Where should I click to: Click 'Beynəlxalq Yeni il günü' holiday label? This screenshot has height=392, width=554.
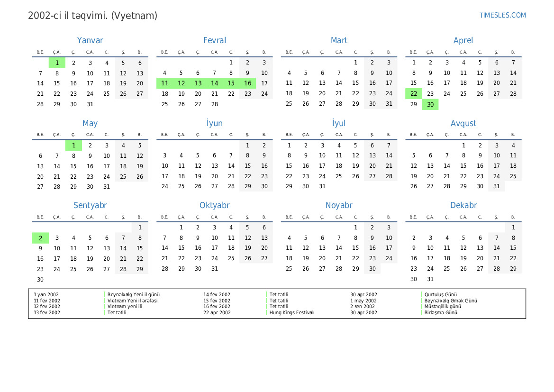[x=134, y=294]
